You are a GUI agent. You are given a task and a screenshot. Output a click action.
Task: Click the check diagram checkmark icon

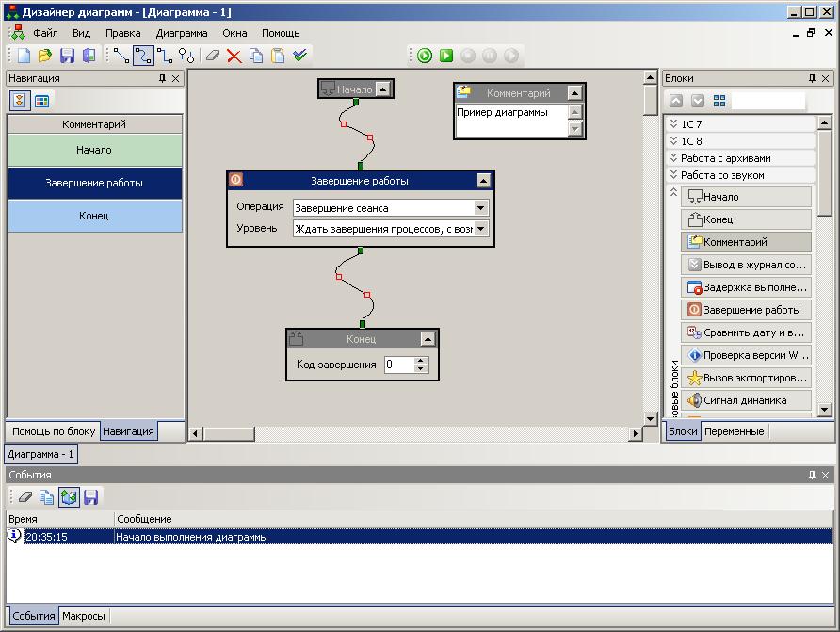tap(300, 55)
